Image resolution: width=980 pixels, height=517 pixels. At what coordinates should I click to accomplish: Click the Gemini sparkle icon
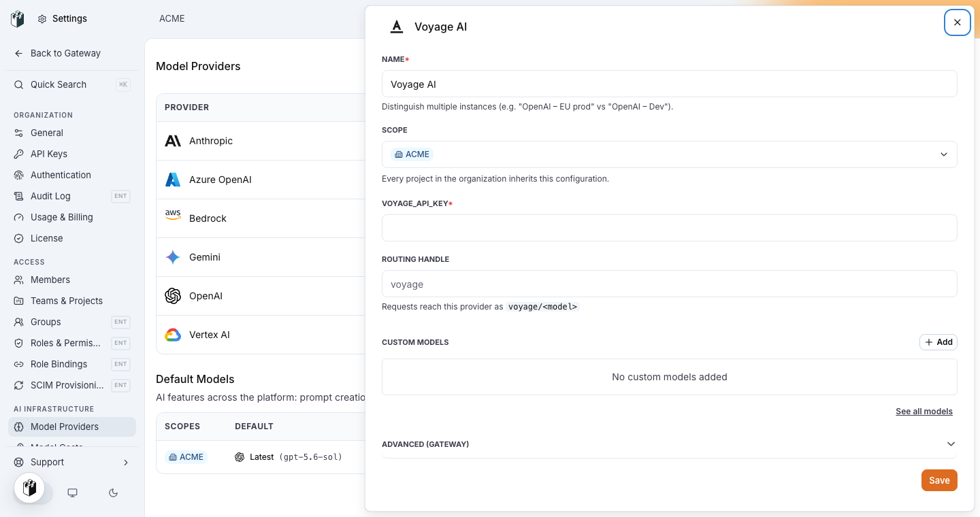click(173, 257)
